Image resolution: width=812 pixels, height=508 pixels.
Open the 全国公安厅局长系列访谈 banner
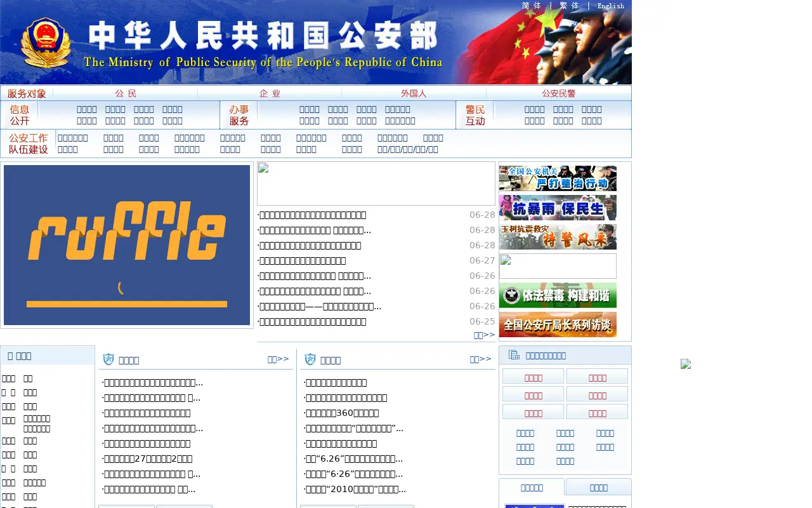pyautogui.click(x=558, y=324)
